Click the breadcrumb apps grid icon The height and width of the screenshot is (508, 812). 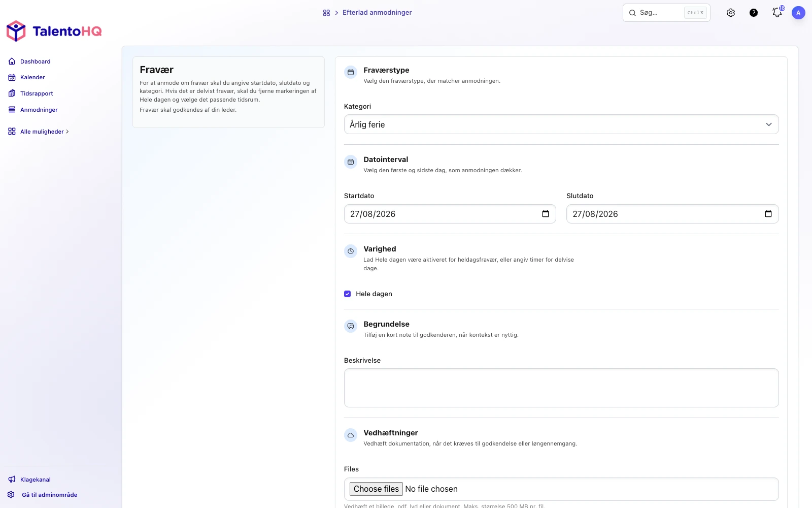point(326,13)
